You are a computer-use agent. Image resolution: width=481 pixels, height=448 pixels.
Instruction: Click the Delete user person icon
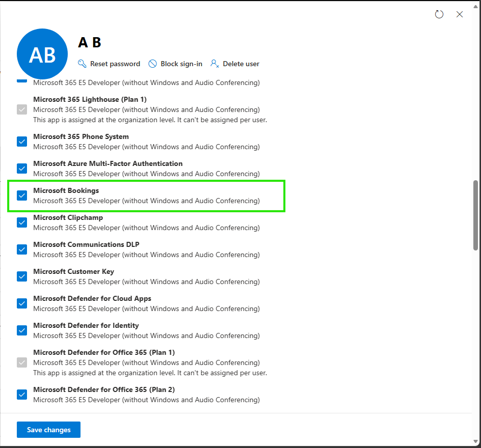(215, 64)
